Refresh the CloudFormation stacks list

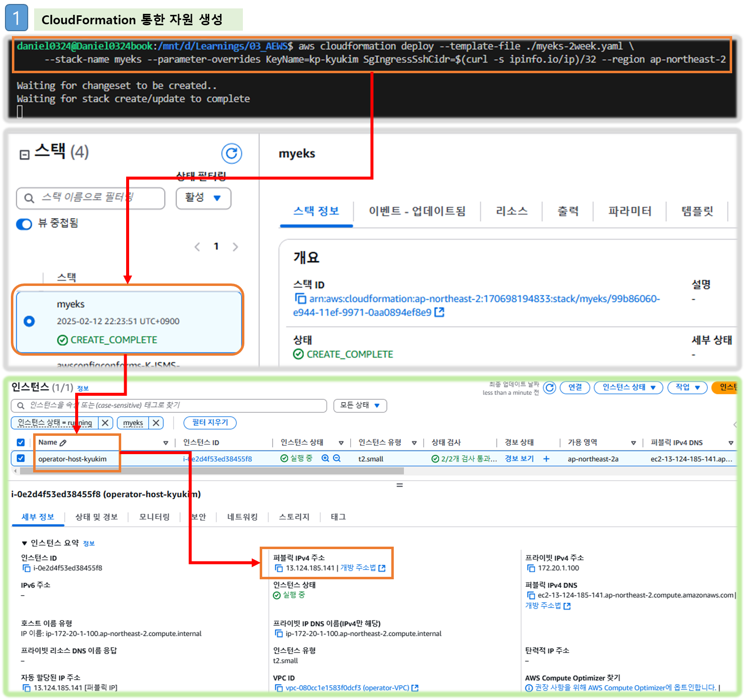point(232,153)
